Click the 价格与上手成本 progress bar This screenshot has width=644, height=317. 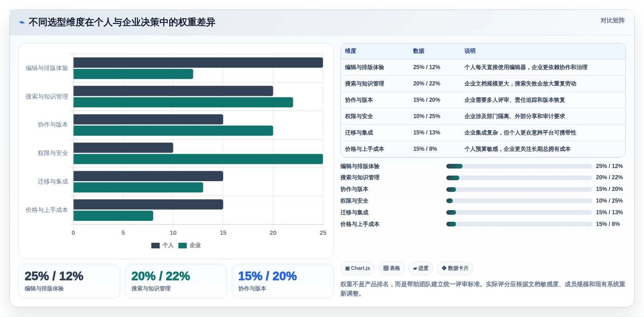519,224
